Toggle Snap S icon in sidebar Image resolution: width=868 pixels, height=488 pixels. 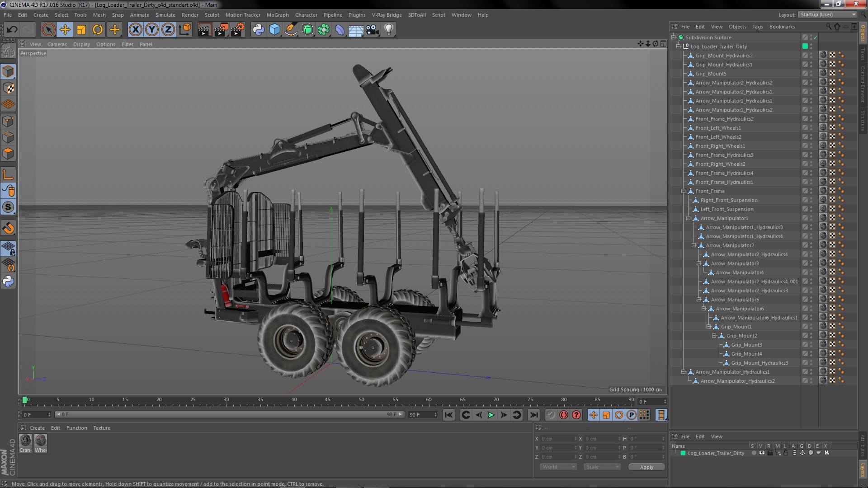[x=8, y=207]
